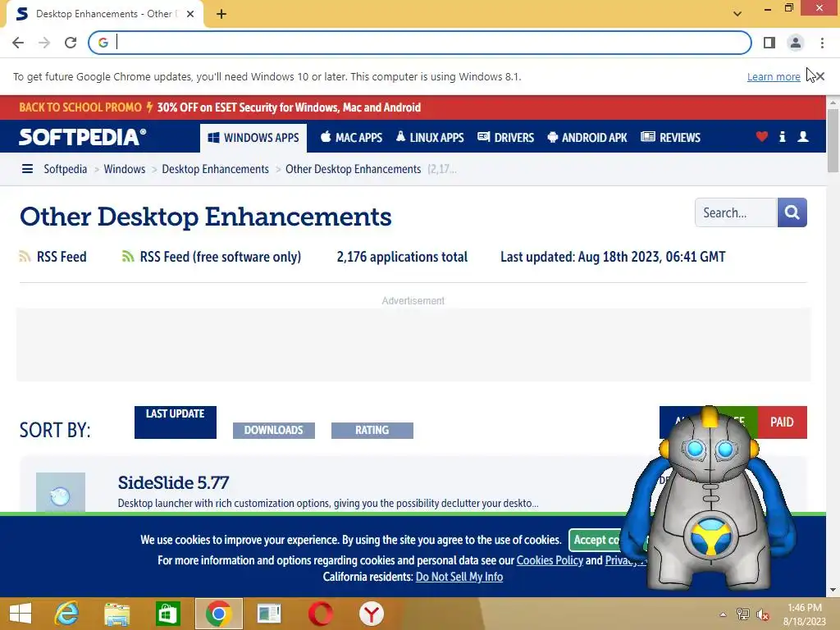Viewport: 840px width, 630px height.
Task: Click the network tray icon
Action: [743, 614]
